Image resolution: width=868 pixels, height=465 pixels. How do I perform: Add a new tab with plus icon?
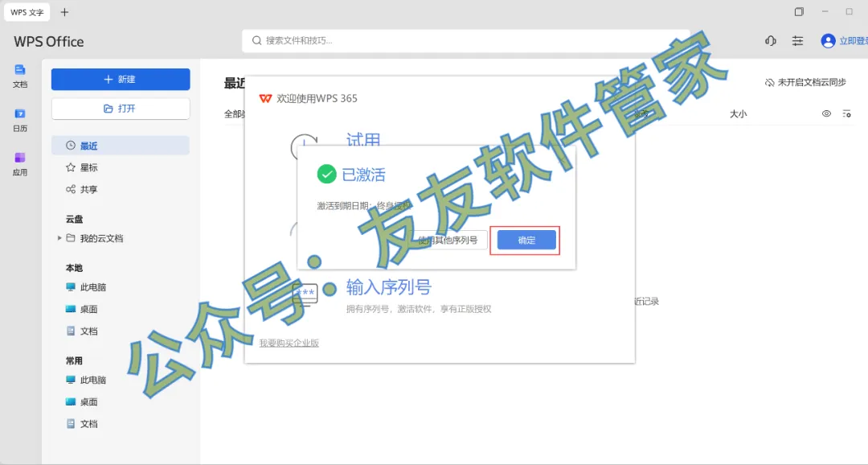pyautogui.click(x=64, y=12)
